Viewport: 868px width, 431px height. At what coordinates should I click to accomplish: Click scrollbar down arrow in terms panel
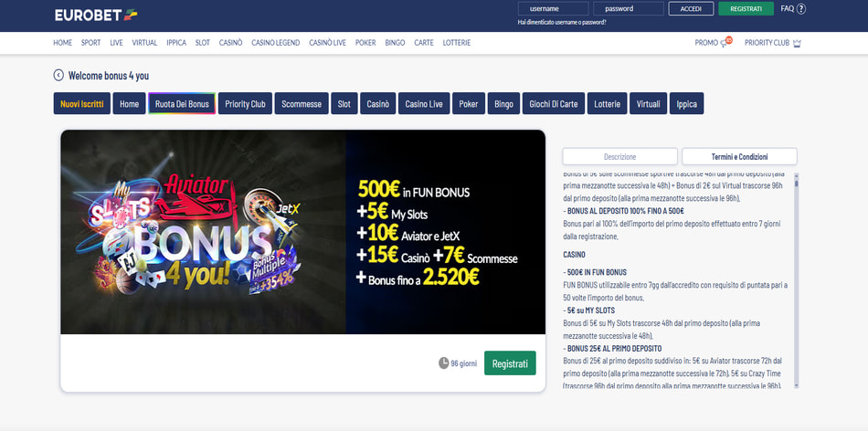(x=797, y=385)
